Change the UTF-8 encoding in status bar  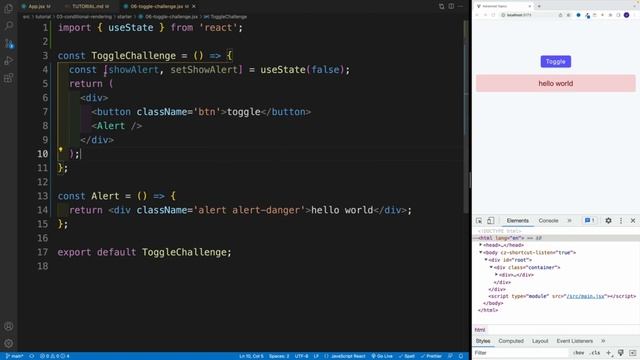301,356
